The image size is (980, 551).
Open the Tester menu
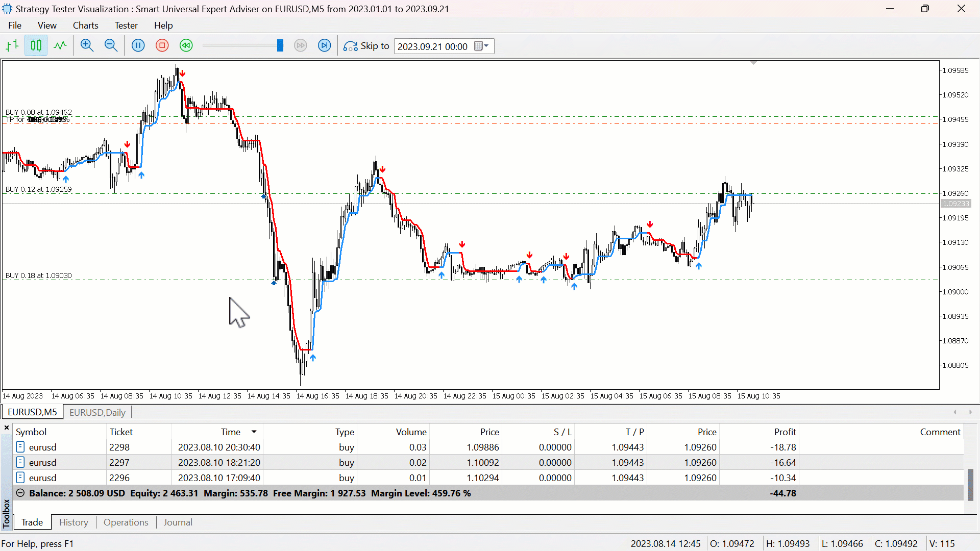126,26
